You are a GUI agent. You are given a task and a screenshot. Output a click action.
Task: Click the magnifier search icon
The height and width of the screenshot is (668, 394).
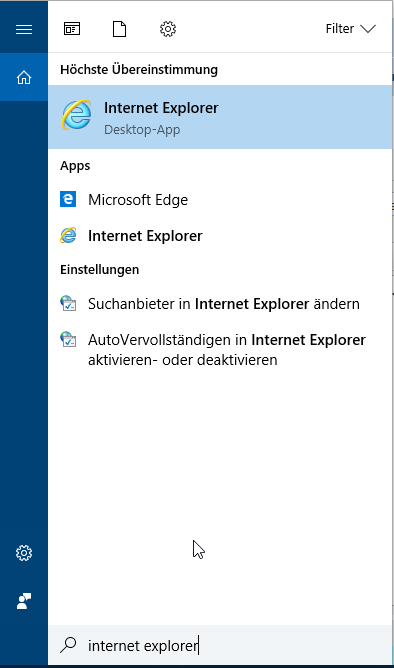click(x=69, y=645)
